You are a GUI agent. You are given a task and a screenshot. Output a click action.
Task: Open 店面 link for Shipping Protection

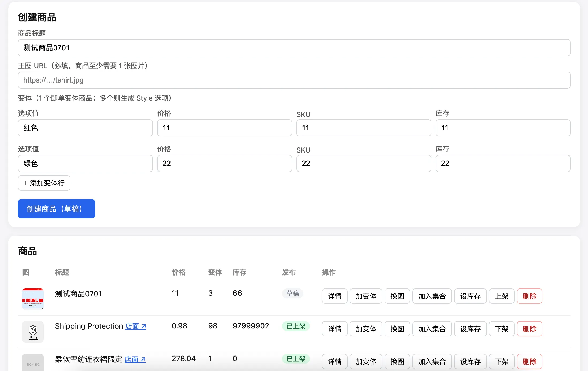point(136,326)
